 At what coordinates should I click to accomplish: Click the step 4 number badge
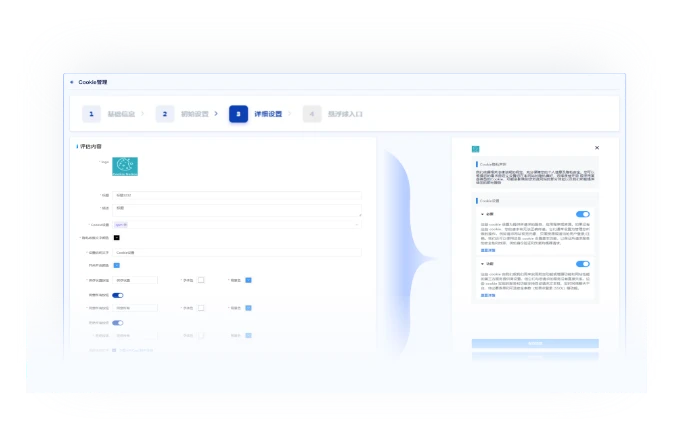[x=312, y=114]
